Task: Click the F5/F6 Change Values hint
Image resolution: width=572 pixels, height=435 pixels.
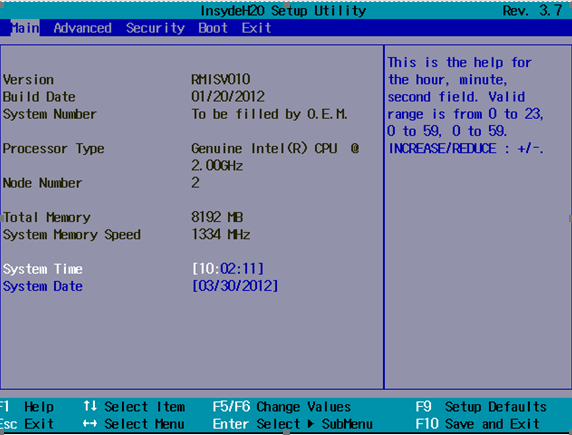Action: coord(282,407)
